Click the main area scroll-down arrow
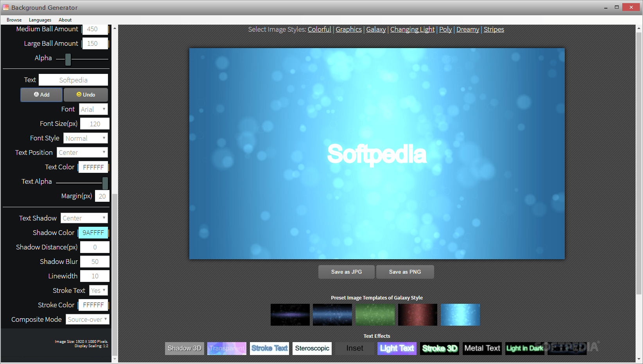643x364 pixels. (x=639, y=359)
